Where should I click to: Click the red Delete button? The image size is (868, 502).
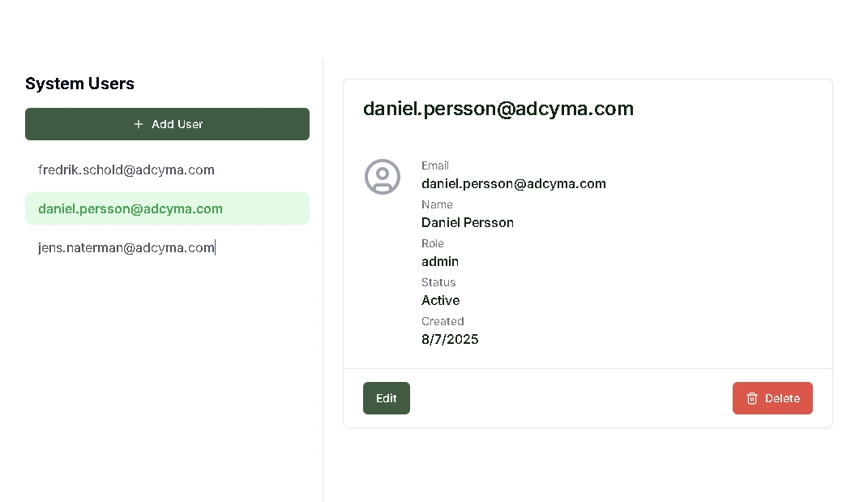pyautogui.click(x=773, y=398)
